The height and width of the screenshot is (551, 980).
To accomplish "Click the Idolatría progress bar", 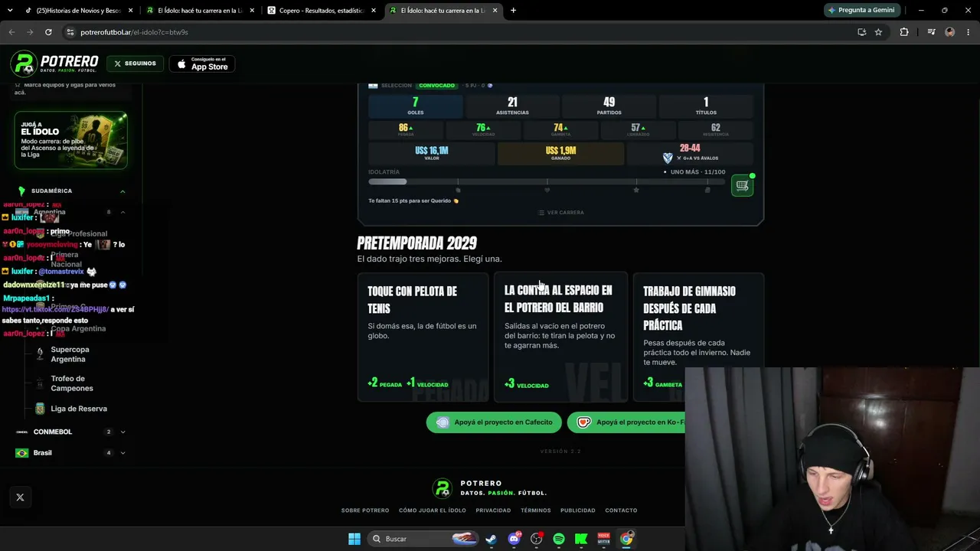I will point(545,181).
